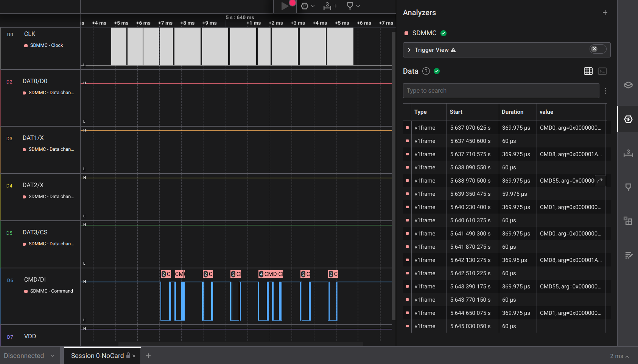Open the Notes sidebar panel icon
Viewport: 638px width, 364px height.
(628, 255)
